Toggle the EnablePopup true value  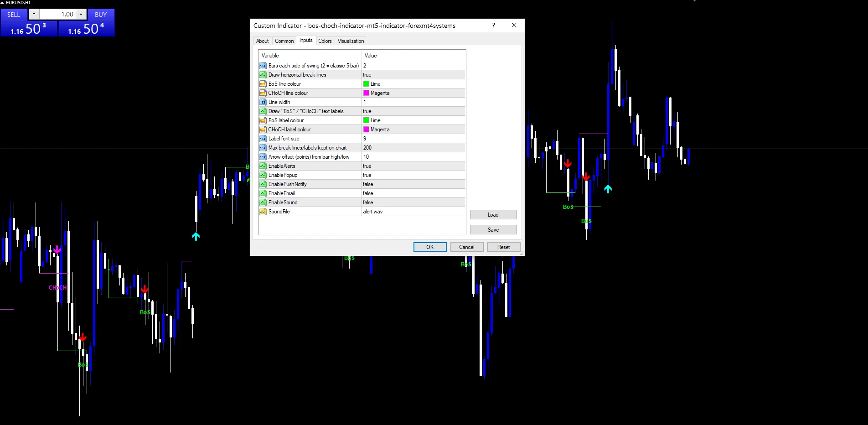(x=413, y=175)
